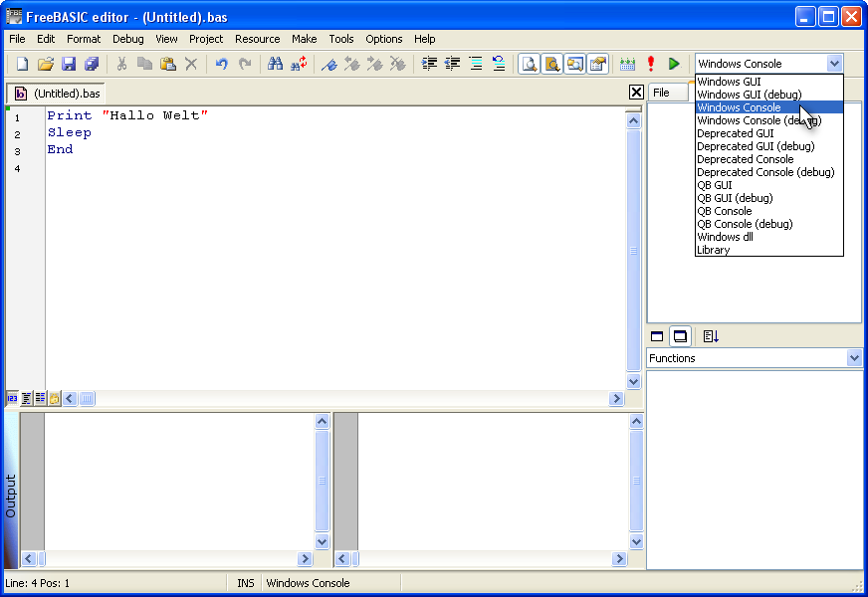The height and width of the screenshot is (597, 868).
Task: Select the (Untitled).bas editor tab
Action: pyautogui.click(x=57, y=93)
